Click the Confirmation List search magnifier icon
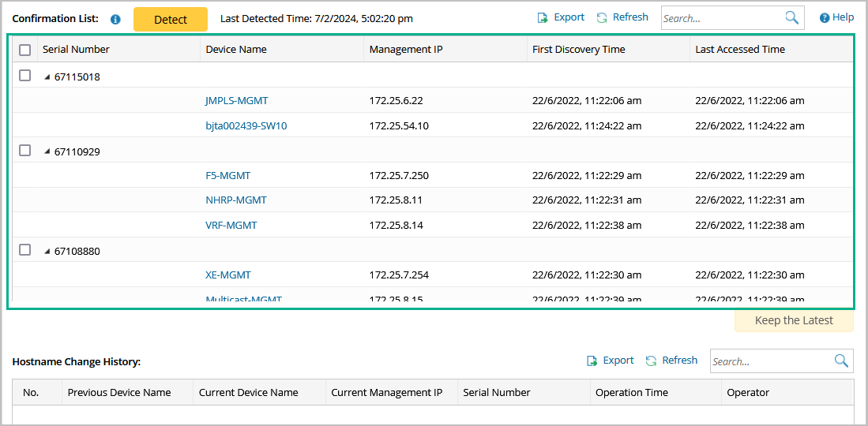868x426 pixels. click(x=791, y=17)
